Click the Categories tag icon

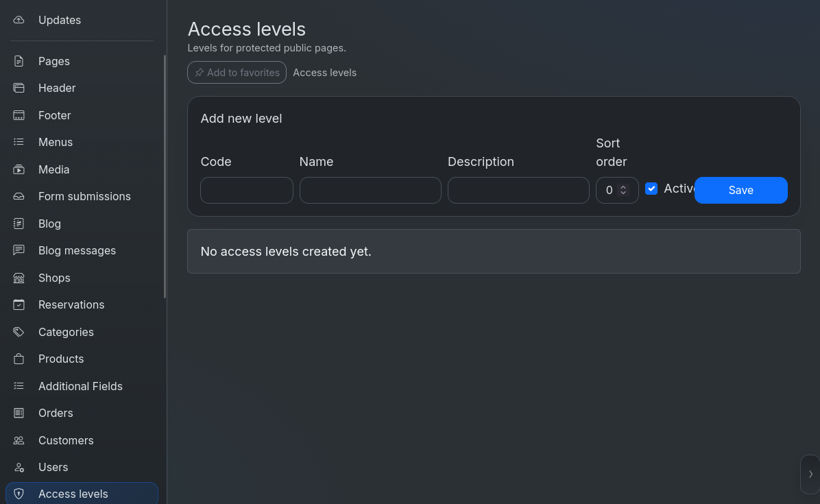19,332
